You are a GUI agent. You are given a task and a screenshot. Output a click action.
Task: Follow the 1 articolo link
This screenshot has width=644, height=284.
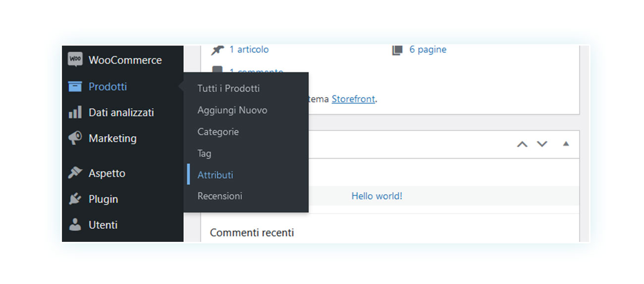coord(249,50)
